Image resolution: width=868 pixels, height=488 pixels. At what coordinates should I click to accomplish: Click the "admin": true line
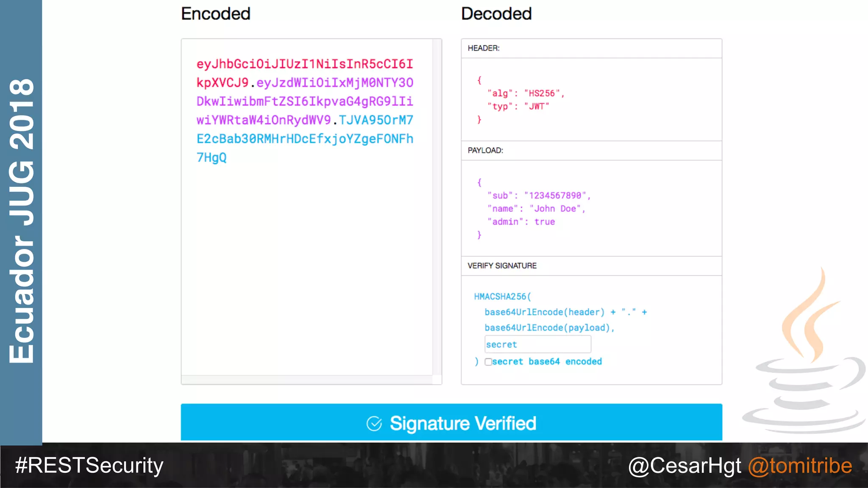click(x=521, y=222)
